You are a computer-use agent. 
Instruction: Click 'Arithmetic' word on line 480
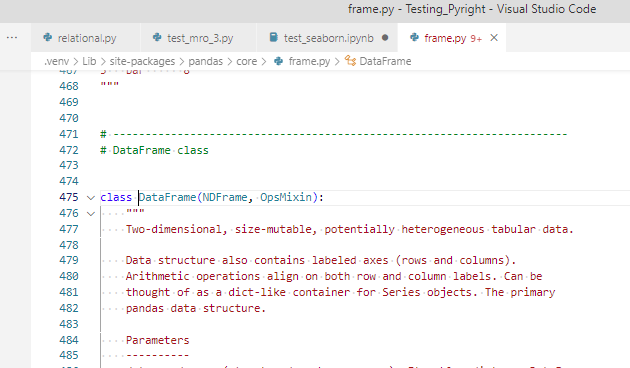point(158,276)
